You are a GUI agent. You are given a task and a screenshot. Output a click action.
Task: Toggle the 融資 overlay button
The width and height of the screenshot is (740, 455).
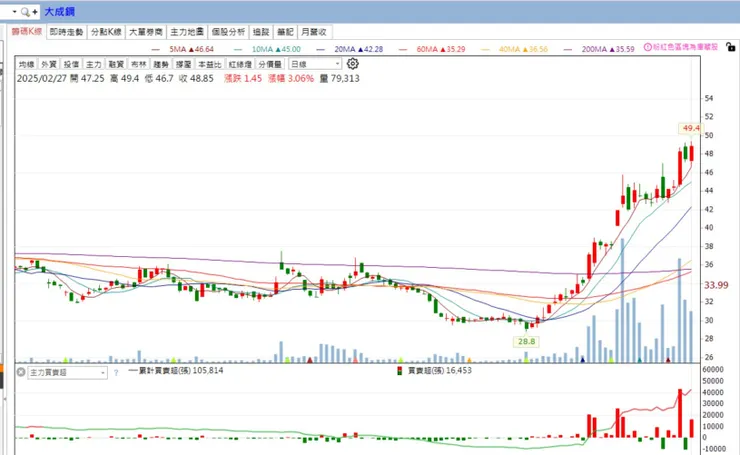tap(116, 64)
